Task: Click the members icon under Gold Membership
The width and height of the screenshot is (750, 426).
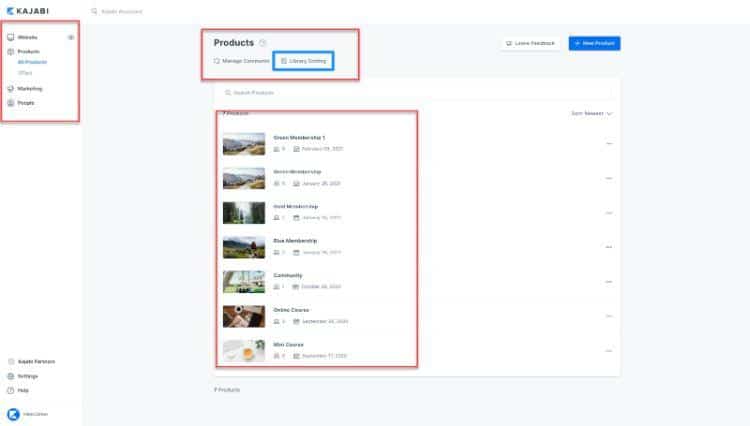Action: tap(276, 218)
